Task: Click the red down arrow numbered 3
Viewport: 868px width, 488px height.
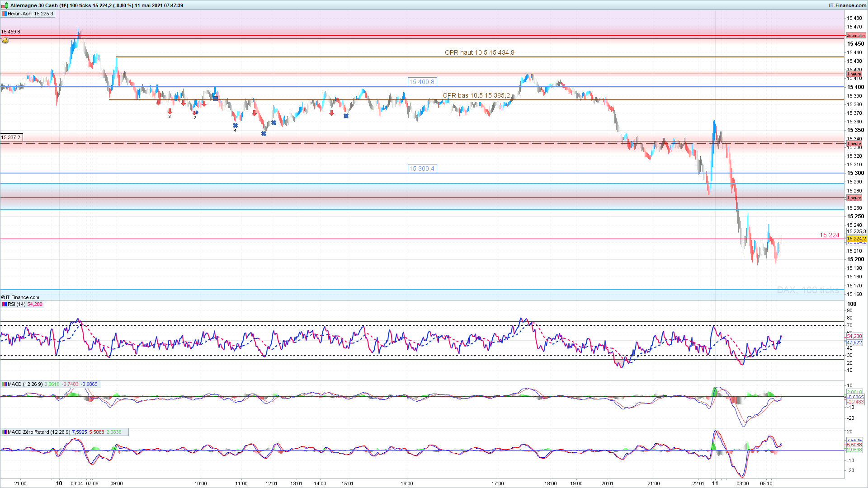Action: (170, 111)
